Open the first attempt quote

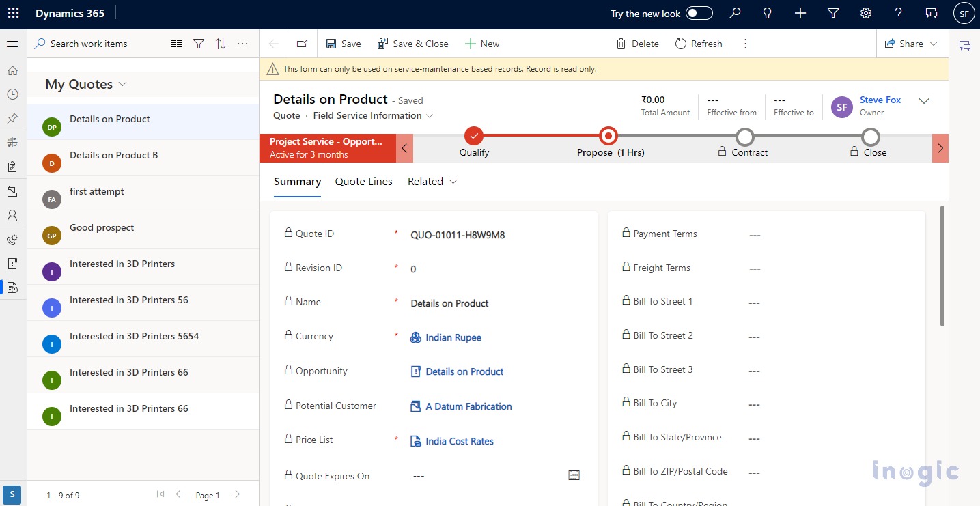(143, 195)
